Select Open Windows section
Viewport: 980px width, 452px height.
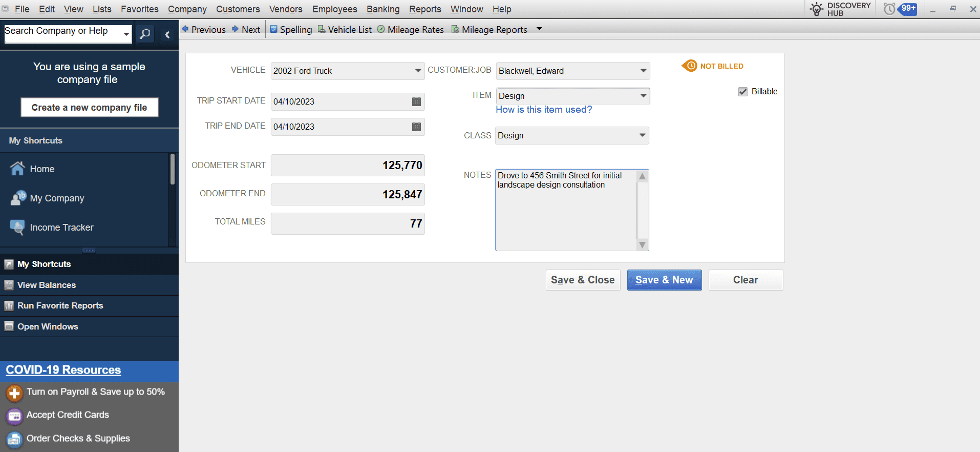(x=89, y=326)
